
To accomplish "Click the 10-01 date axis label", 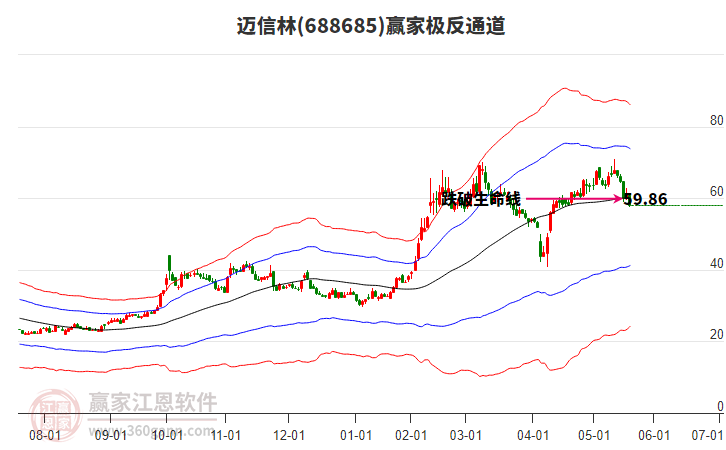I will 168,435.
